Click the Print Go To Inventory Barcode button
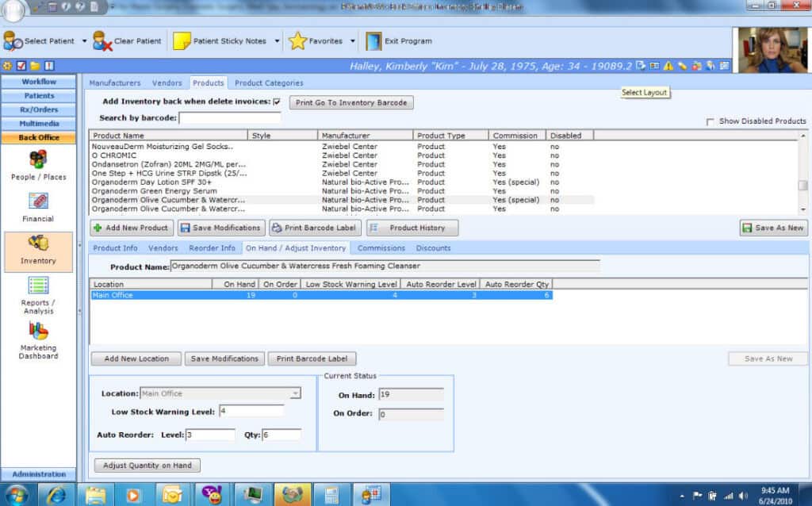Viewport: 812px width, 506px height. pyautogui.click(x=351, y=102)
